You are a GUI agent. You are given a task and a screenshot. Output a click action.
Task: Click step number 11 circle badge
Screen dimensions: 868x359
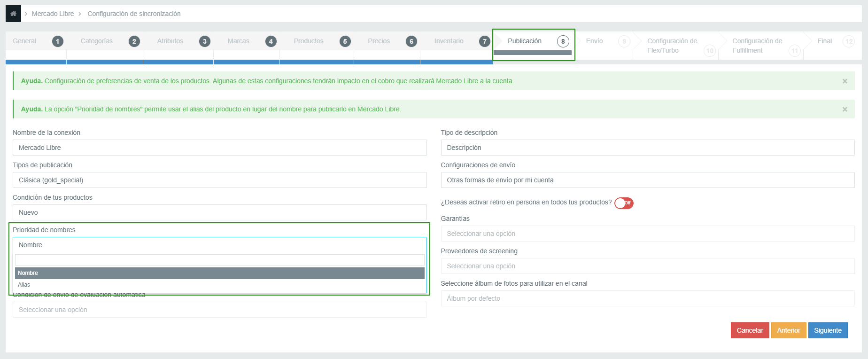point(795,51)
